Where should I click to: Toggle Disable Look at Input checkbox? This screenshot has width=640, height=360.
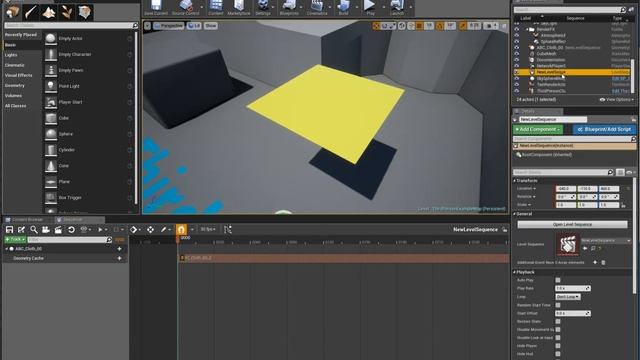[558, 338]
